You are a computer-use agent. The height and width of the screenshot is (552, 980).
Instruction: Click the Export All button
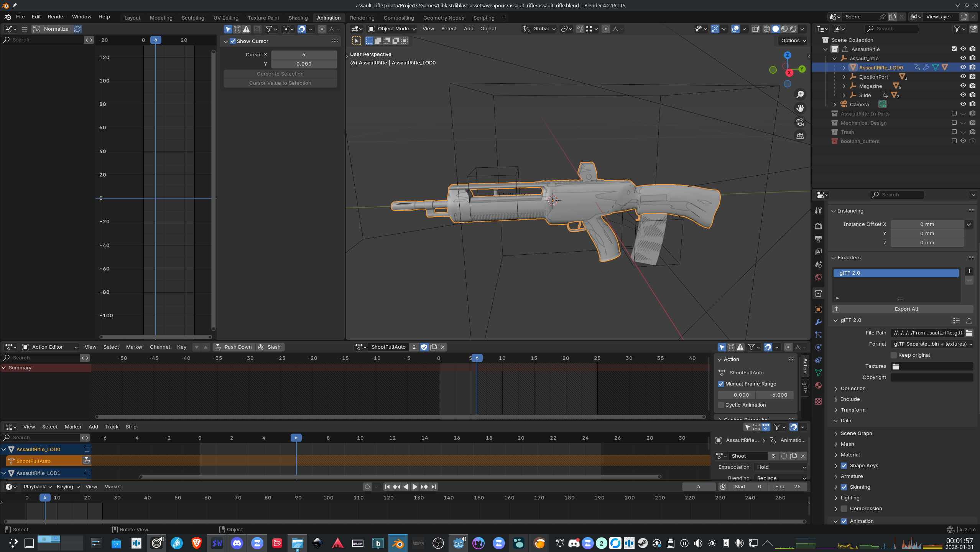pos(906,309)
